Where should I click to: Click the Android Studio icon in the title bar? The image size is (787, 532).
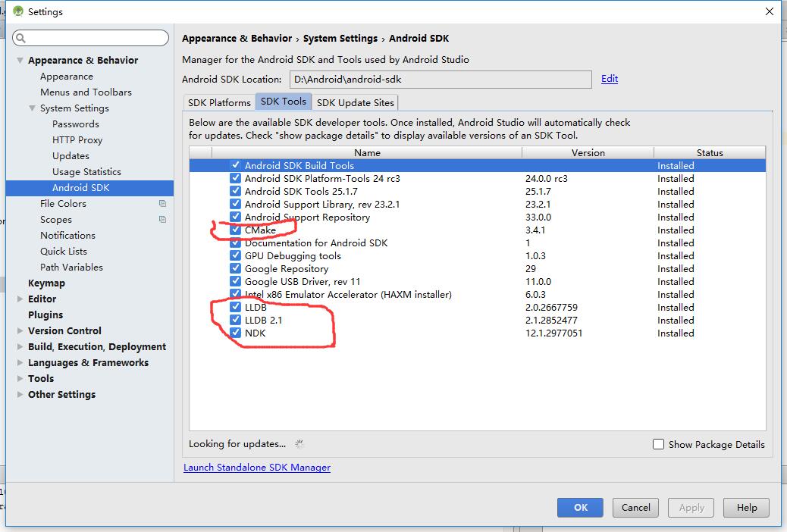click(18, 11)
